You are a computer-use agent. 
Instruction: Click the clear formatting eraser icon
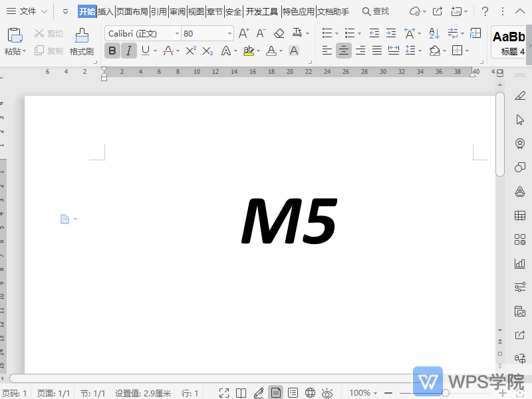(x=279, y=33)
